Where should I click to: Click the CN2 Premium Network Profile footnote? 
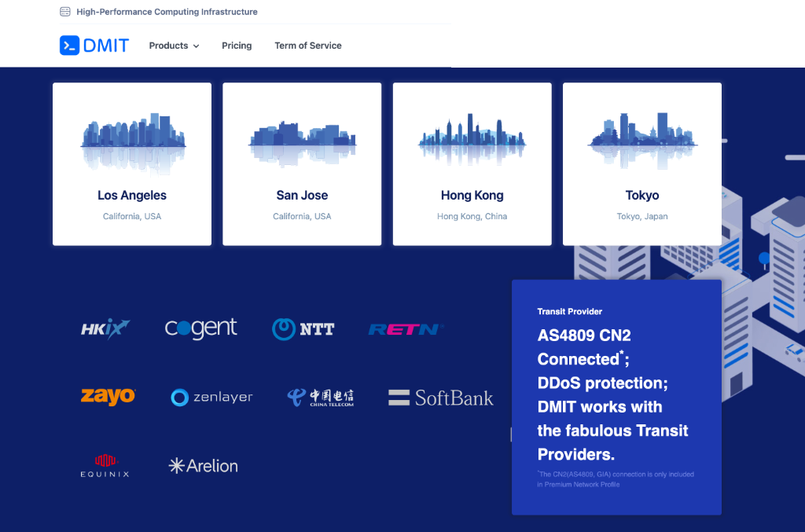coord(616,479)
